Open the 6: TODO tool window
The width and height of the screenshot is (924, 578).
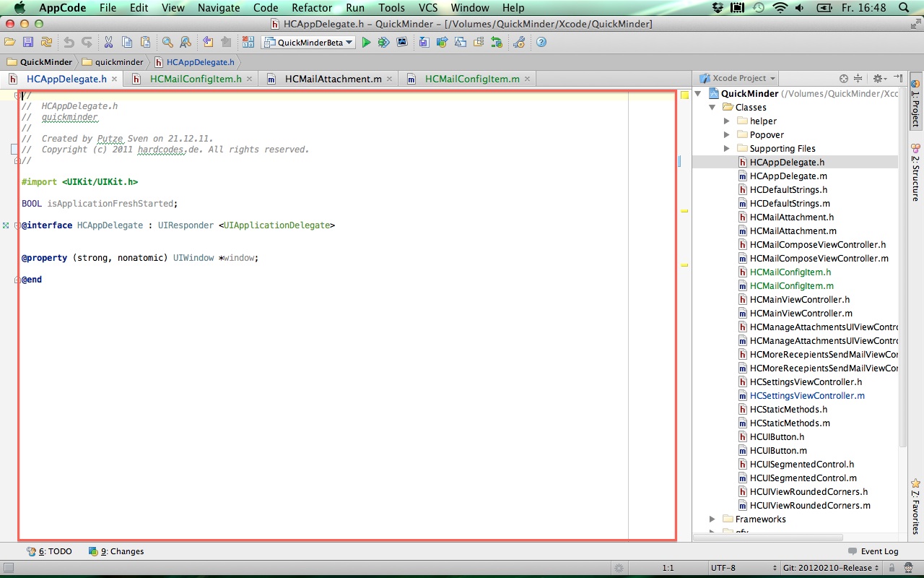[50, 551]
